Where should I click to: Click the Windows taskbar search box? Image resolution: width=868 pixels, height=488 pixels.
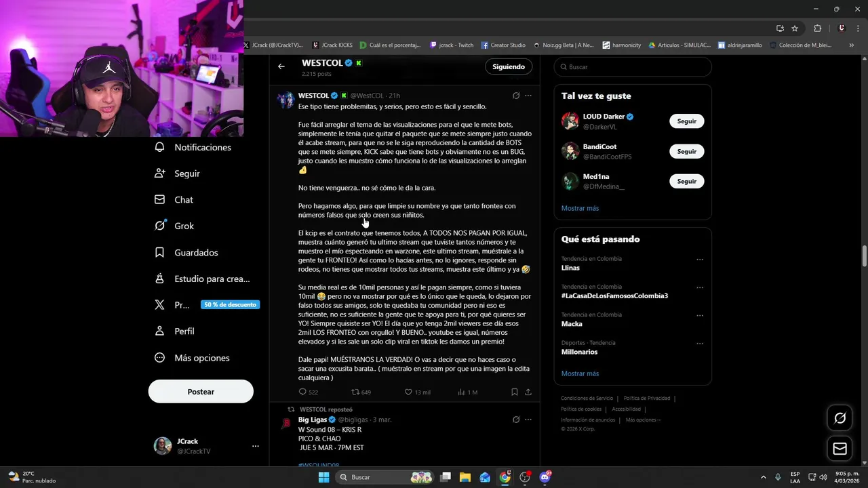[385, 477]
